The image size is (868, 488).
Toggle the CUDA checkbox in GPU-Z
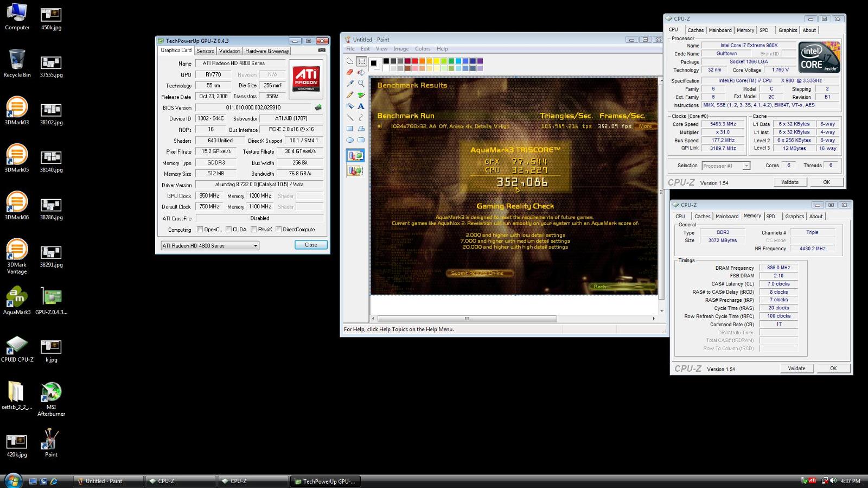click(228, 230)
